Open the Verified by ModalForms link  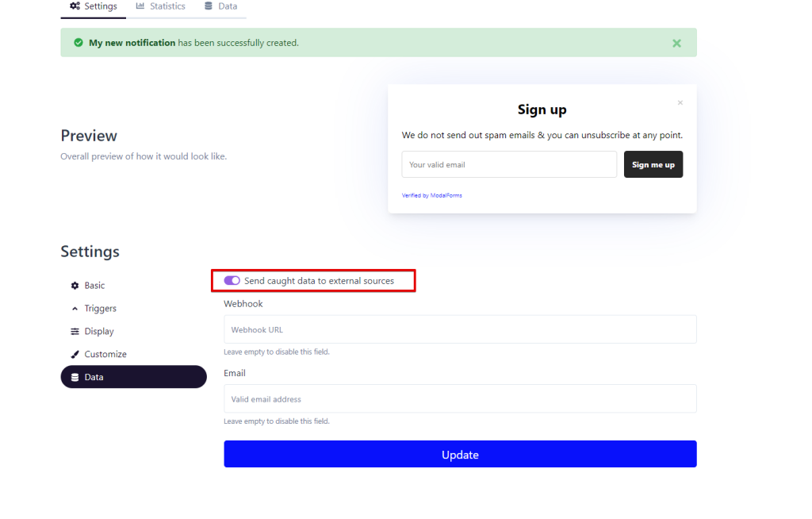tap(431, 195)
